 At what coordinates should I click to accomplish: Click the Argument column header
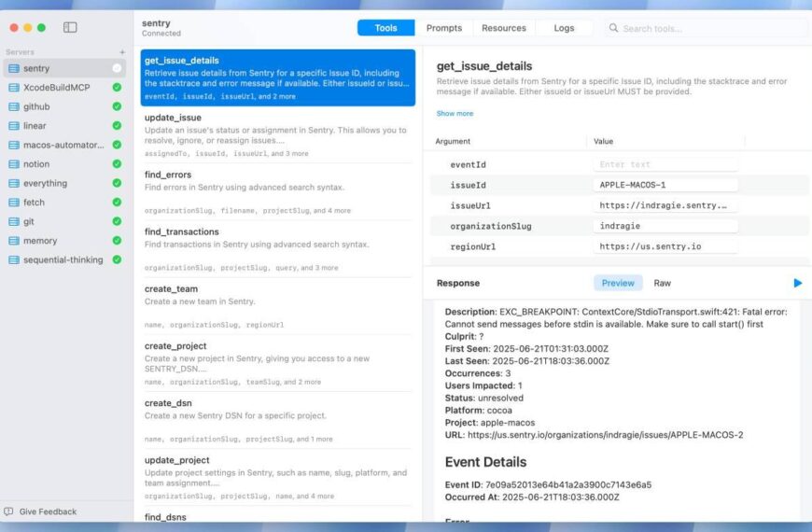[453, 142]
